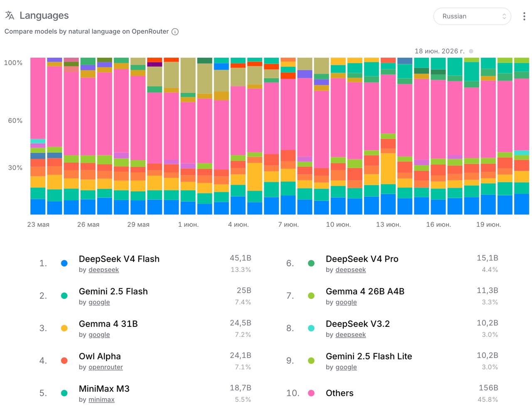
Task: Select the DeepSeek V3.2 model name
Action: pyautogui.click(x=358, y=324)
